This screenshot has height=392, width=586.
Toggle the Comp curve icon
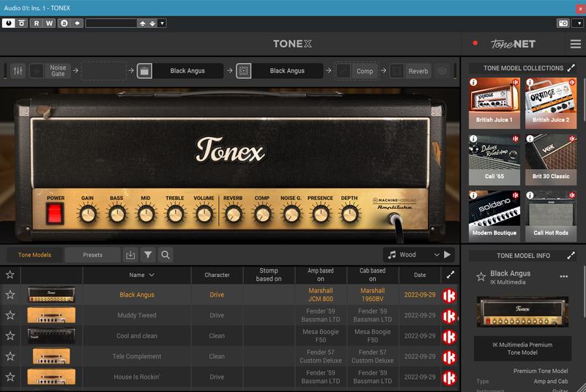(343, 71)
